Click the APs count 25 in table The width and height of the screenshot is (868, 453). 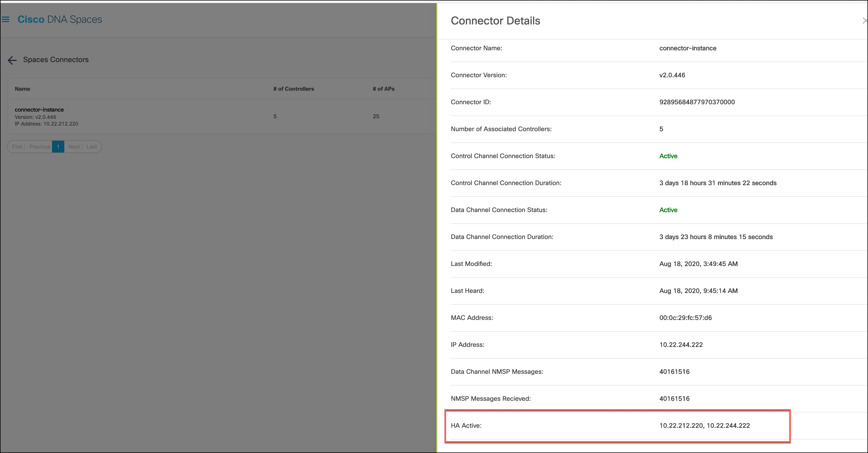coord(376,116)
